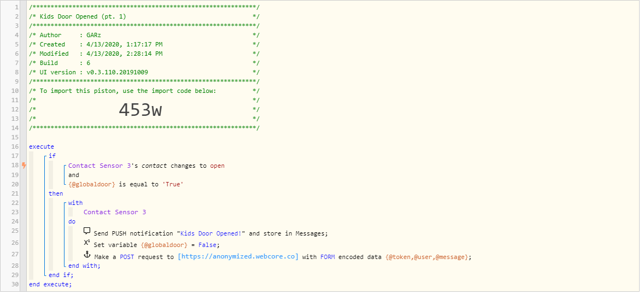Viewport: 644px width, 294px height.
Task: Click the 'do' keyword
Action: pos(72,222)
